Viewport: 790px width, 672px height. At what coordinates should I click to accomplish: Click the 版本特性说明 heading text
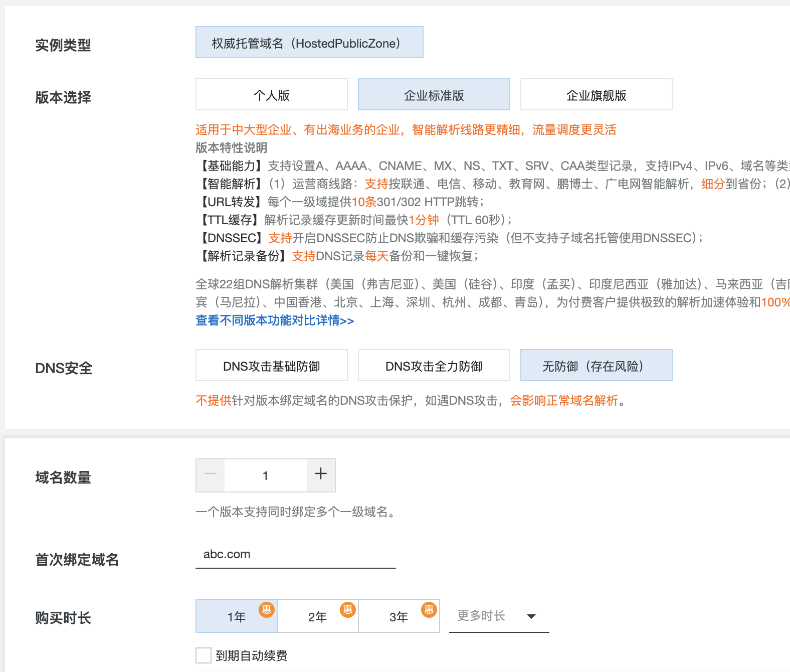(x=231, y=148)
